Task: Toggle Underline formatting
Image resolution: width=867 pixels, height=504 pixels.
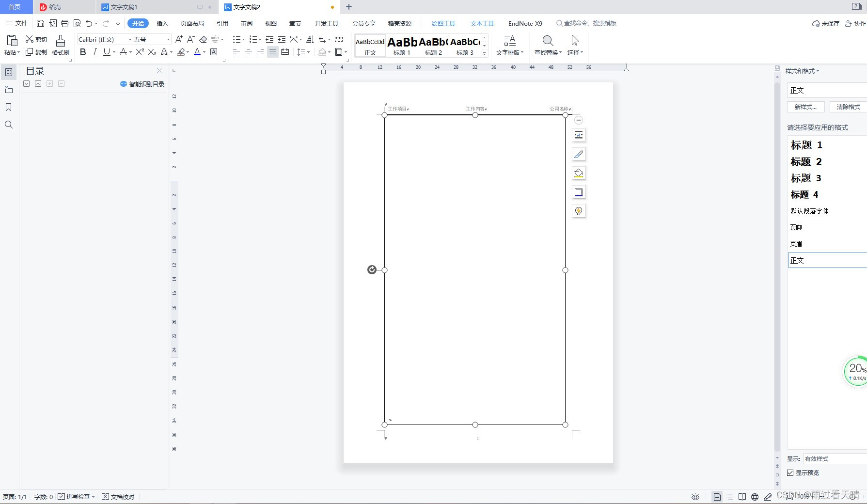Action: 107,52
